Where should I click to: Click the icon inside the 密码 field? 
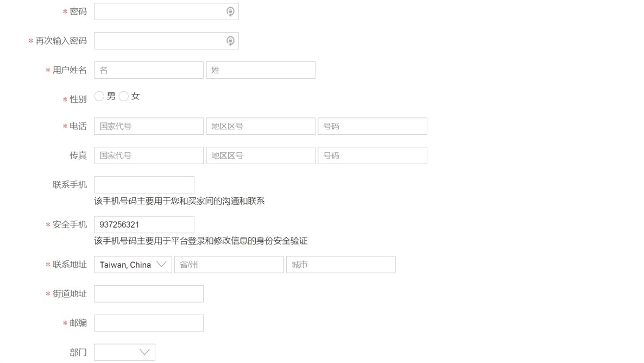[x=230, y=11]
